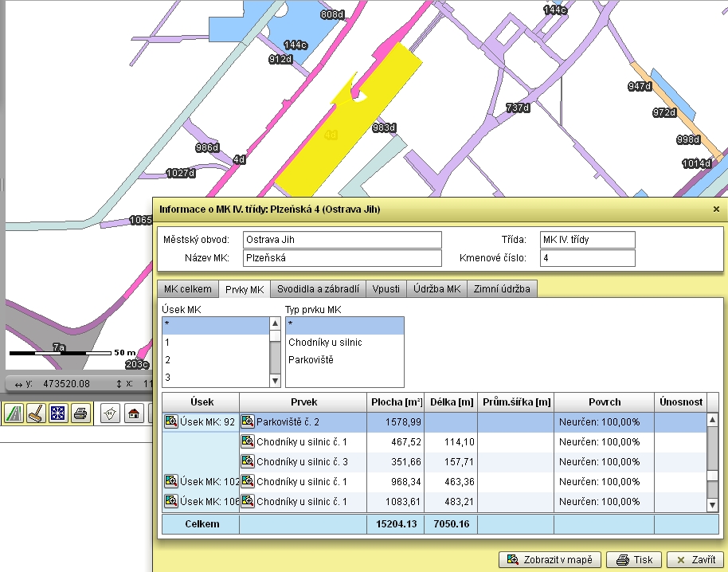Screen dimensions: 728x572
Task: Click the Zobrazit v mapě button
Action: tap(550, 560)
